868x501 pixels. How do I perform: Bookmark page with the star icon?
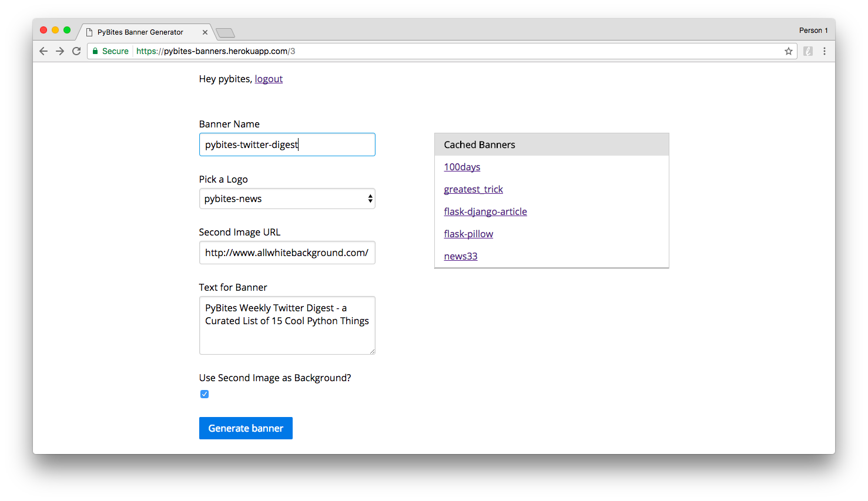[788, 51]
